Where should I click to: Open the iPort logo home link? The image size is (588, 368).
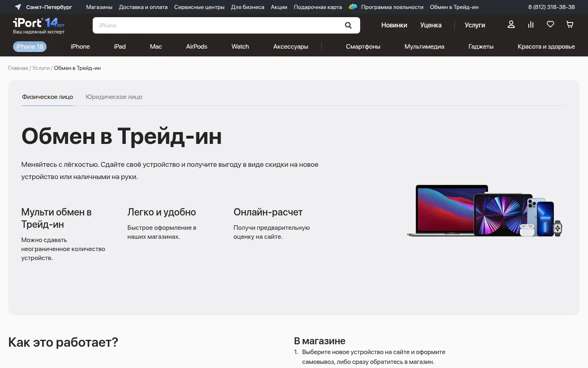(x=39, y=25)
